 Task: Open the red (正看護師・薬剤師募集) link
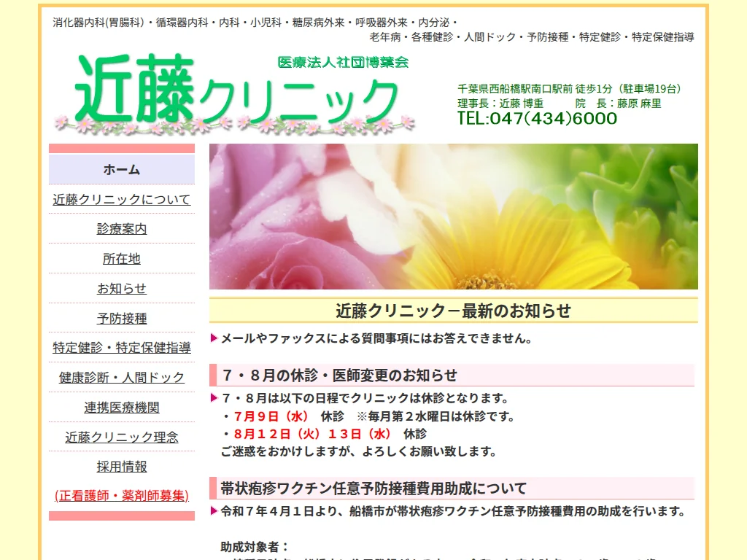122,496
